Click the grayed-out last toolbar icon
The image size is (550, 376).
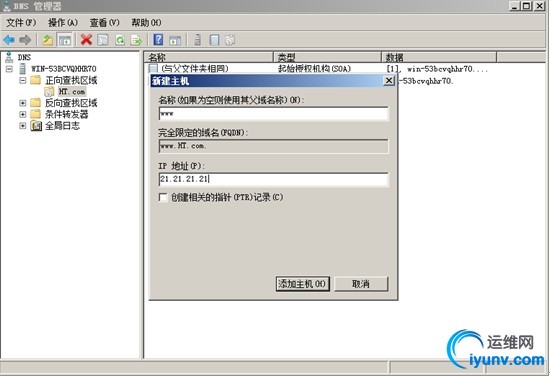(x=230, y=40)
